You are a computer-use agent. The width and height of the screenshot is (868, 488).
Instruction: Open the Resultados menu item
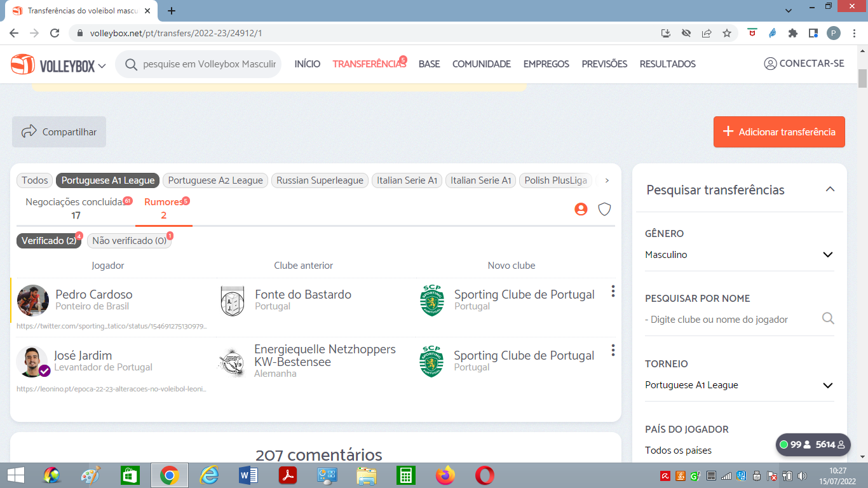(x=667, y=64)
